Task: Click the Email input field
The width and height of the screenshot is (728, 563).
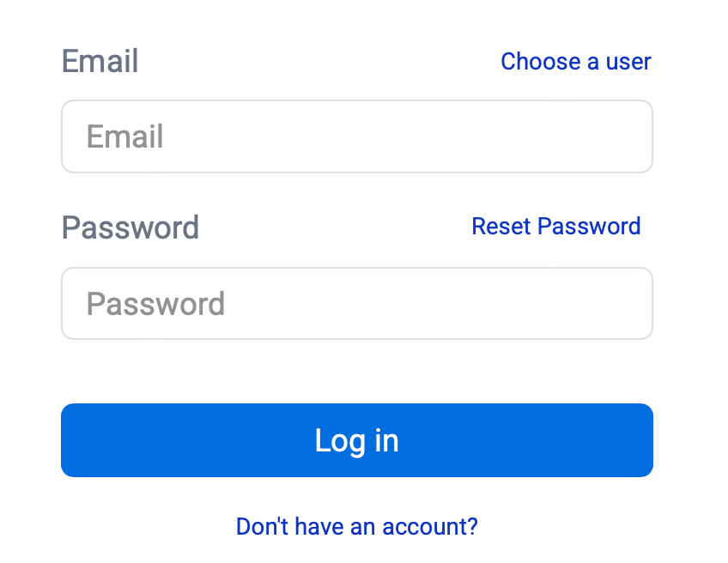Action: pyautogui.click(x=356, y=136)
